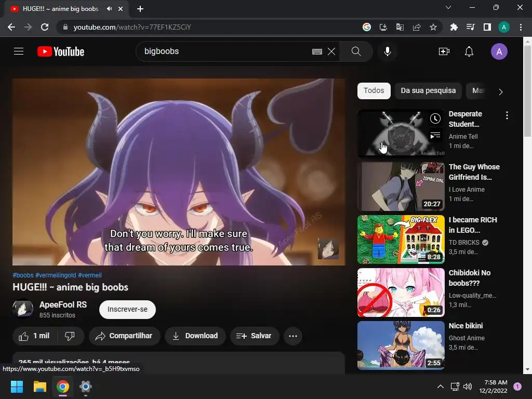Screen dimensions: 532x399
Task: Add Desperate Student video to Watch later
Action: (435, 118)
